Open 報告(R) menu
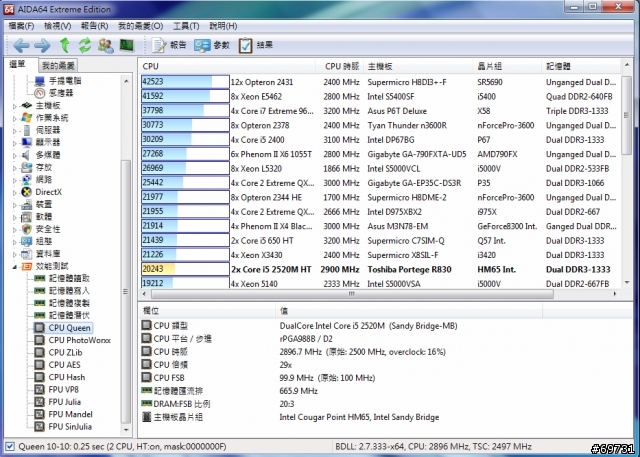The height and width of the screenshot is (457, 640). tap(94, 26)
